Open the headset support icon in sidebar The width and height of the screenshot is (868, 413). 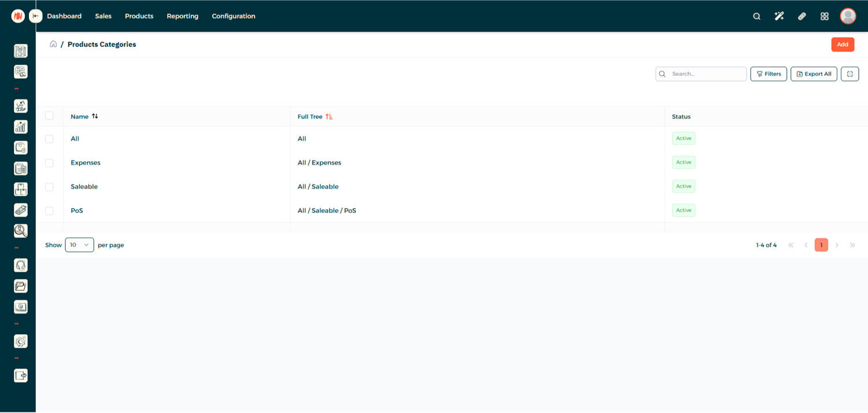pyautogui.click(x=21, y=265)
